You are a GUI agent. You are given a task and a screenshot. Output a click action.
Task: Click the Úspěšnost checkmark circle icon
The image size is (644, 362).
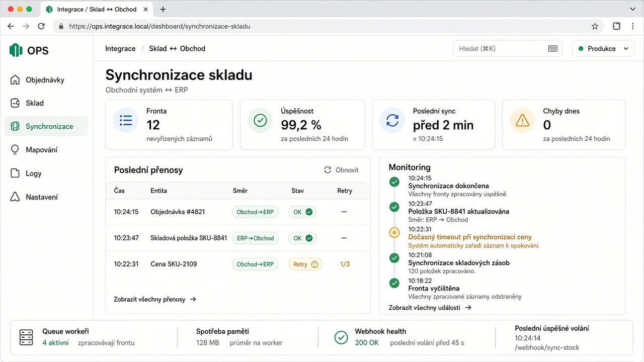point(260,120)
